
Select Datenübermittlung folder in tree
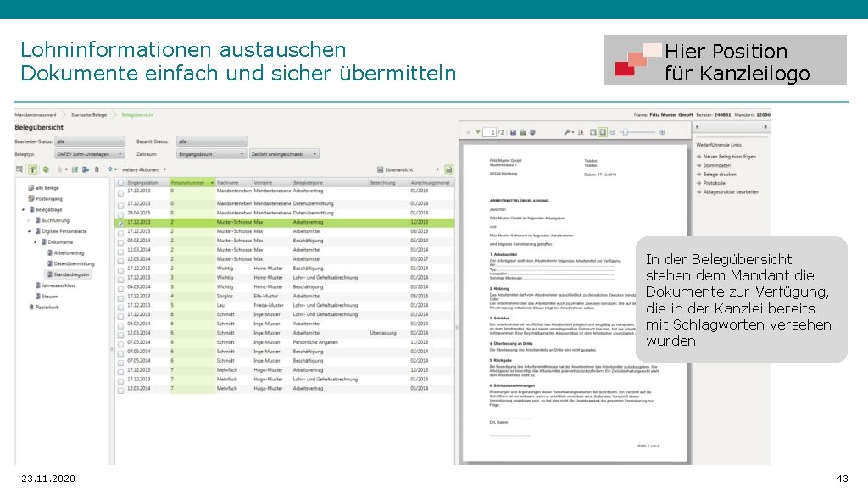click(71, 264)
